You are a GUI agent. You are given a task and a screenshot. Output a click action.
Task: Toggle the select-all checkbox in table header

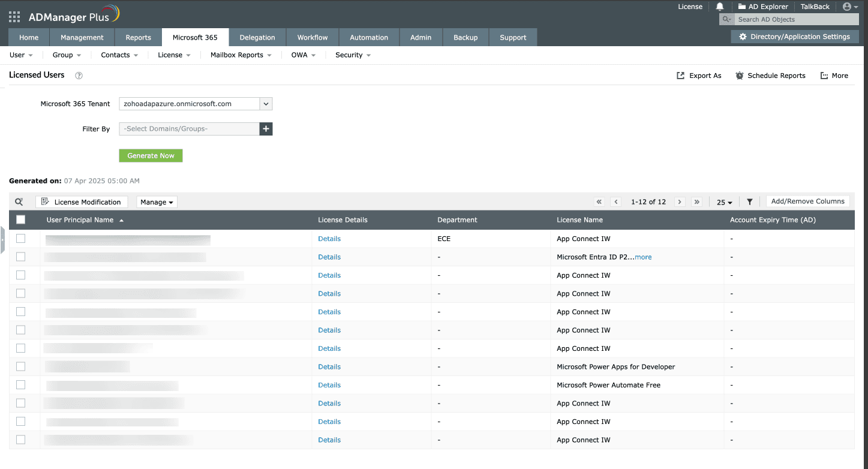coord(21,220)
